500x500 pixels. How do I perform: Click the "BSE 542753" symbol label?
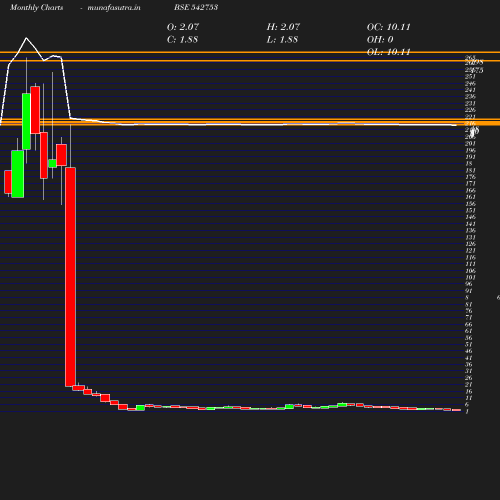196,7
